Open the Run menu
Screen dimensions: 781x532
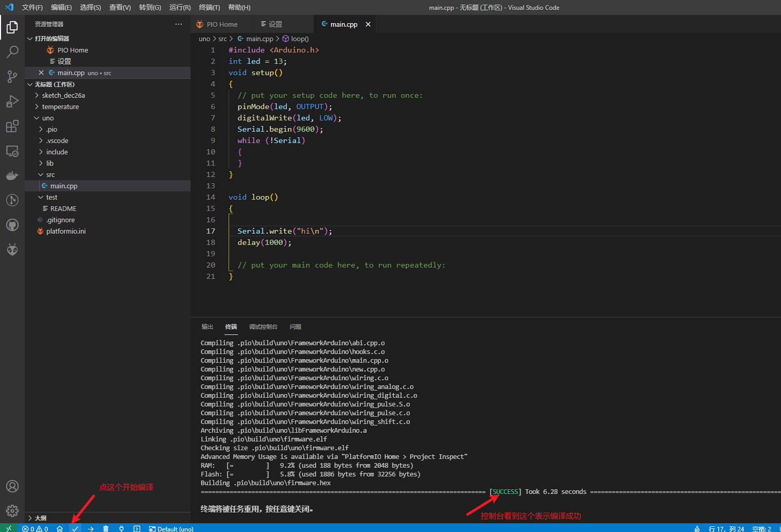pos(180,7)
